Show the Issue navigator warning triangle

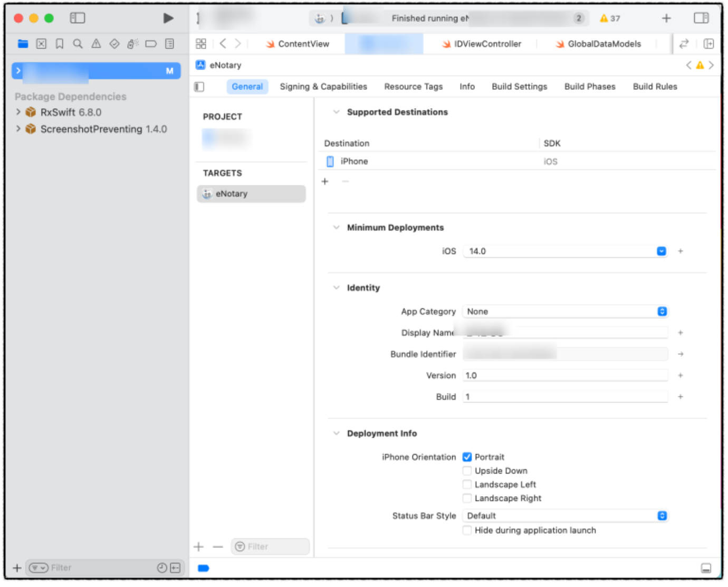(96, 44)
